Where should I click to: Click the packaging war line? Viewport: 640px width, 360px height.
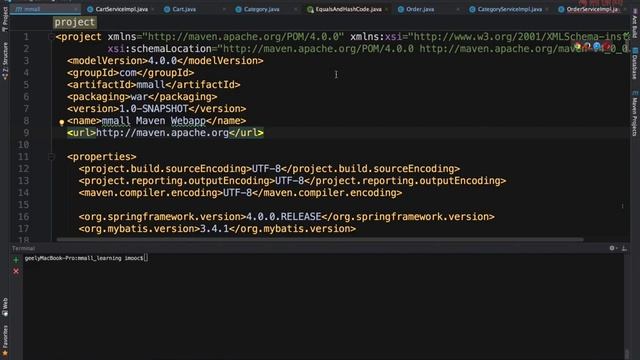(142, 97)
